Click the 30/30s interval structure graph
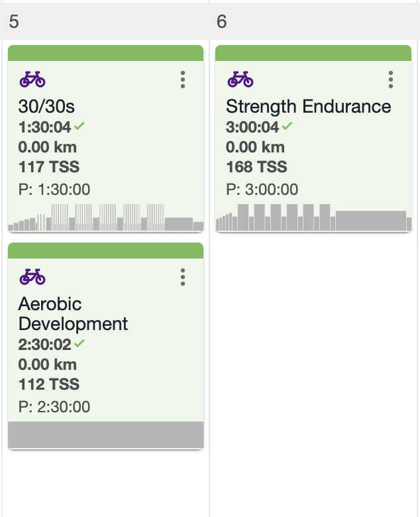Image resolution: width=420 pixels, height=517 pixels. tap(106, 217)
